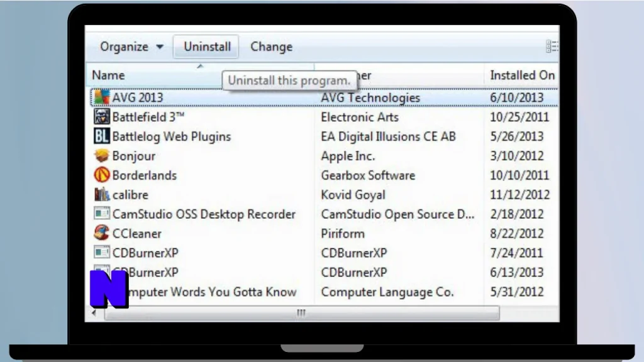Screen dimensions: 644x362
Task: Sort by the Installed On column header
Action: [522, 75]
